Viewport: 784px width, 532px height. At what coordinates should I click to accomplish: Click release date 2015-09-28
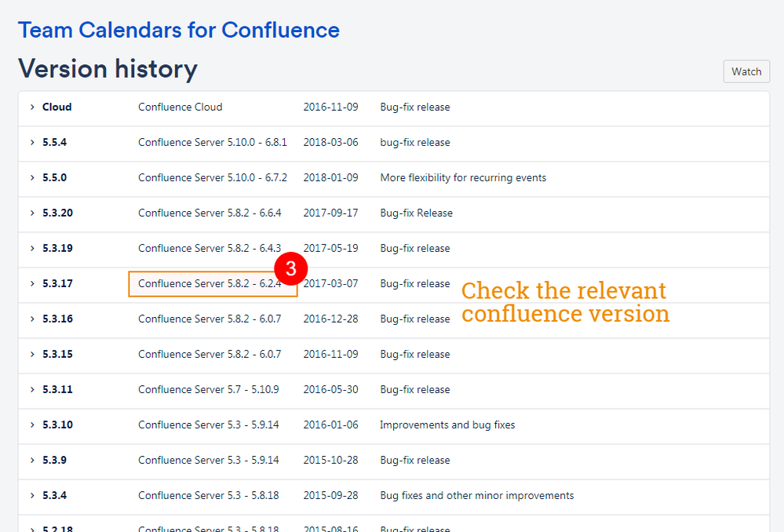331,495
